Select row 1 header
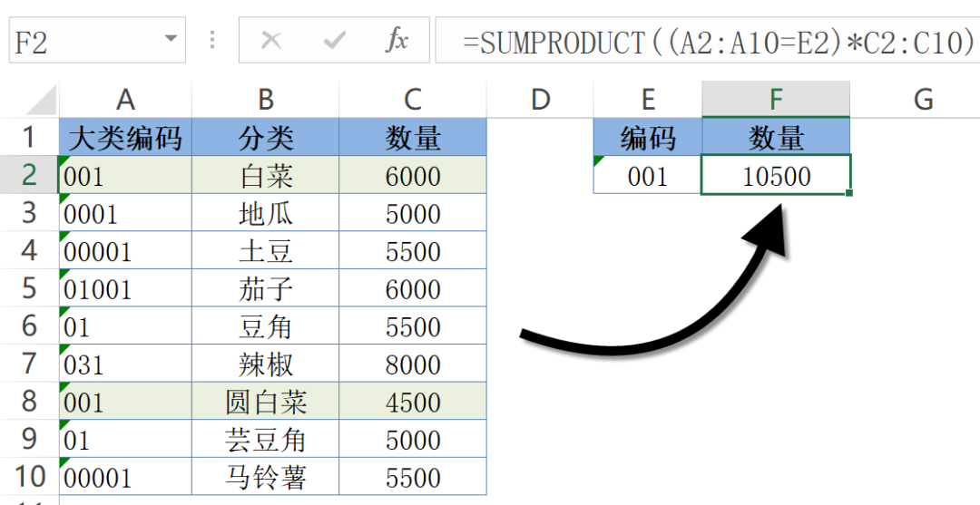The height and width of the screenshot is (505, 980). pyautogui.click(x=29, y=137)
